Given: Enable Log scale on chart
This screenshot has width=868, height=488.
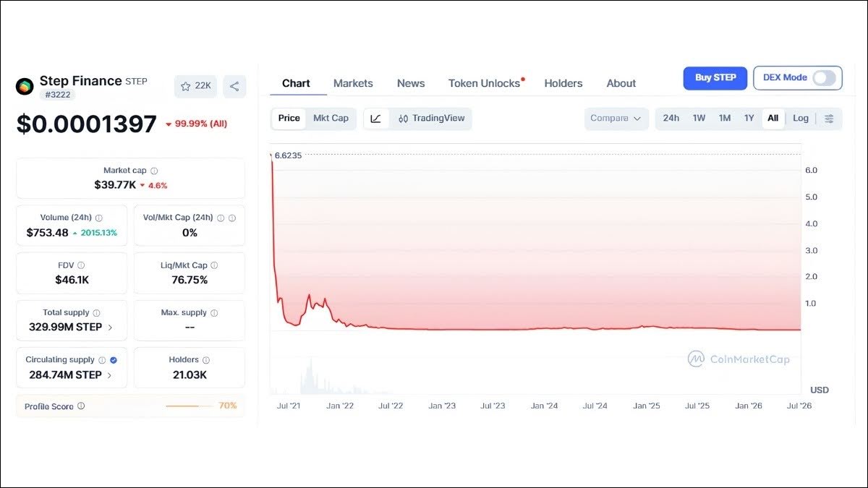Looking at the screenshot, I should coord(801,119).
